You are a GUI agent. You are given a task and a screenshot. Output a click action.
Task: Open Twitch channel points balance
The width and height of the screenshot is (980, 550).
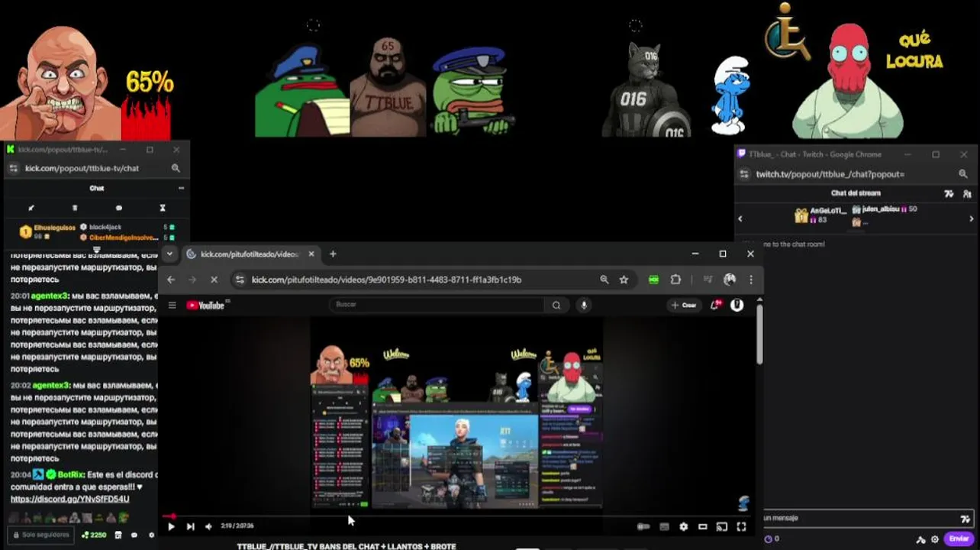pos(772,539)
